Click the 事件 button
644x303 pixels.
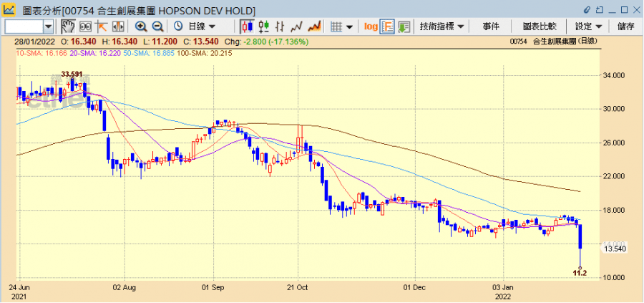(x=491, y=27)
